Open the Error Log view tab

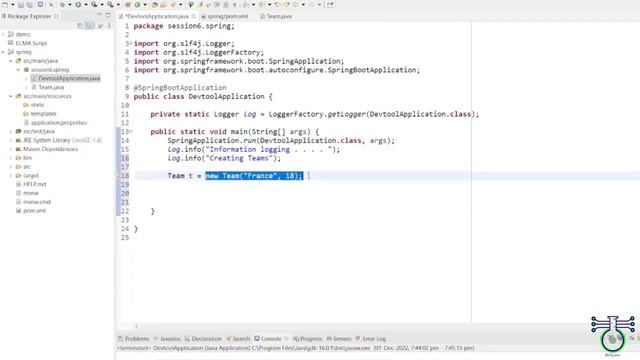tap(371, 339)
